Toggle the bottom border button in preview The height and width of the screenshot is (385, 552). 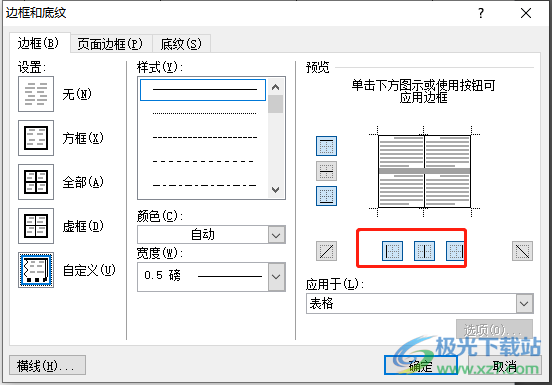pyautogui.click(x=326, y=196)
